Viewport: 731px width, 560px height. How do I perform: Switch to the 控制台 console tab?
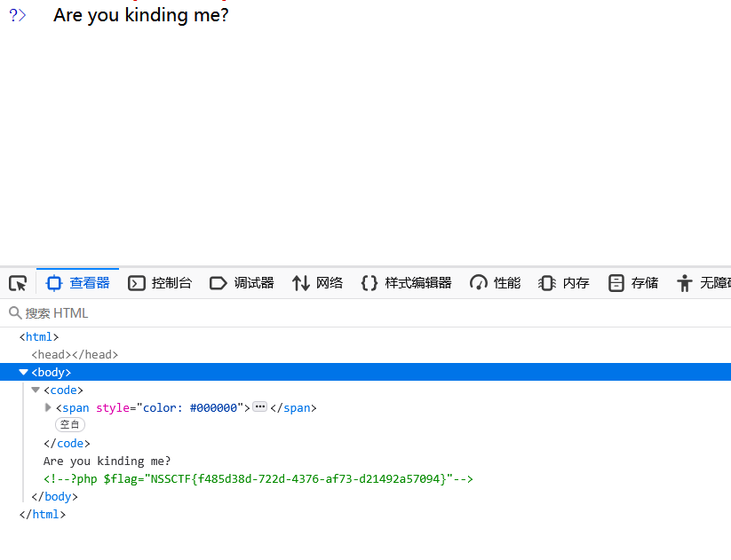(x=160, y=283)
